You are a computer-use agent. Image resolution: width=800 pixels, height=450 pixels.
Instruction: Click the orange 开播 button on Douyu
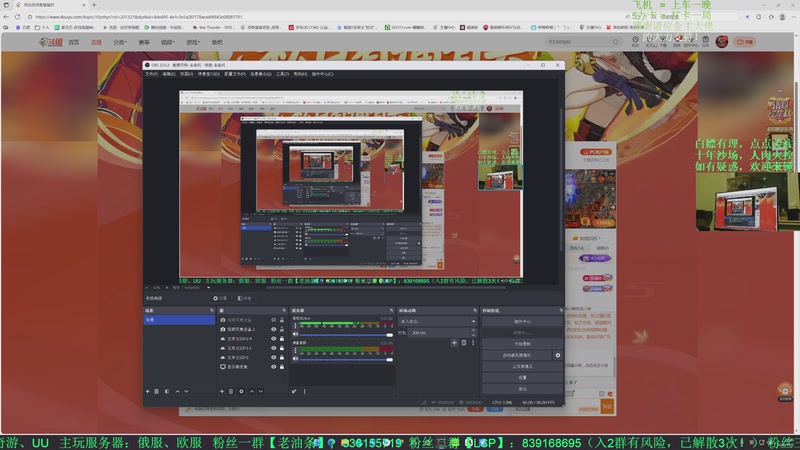click(x=745, y=42)
